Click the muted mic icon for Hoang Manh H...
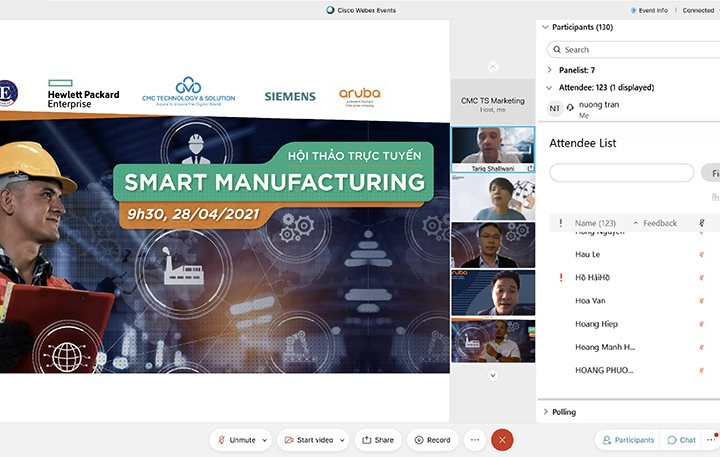Image resolution: width=720 pixels, height=457 pixels. [702, 347]
